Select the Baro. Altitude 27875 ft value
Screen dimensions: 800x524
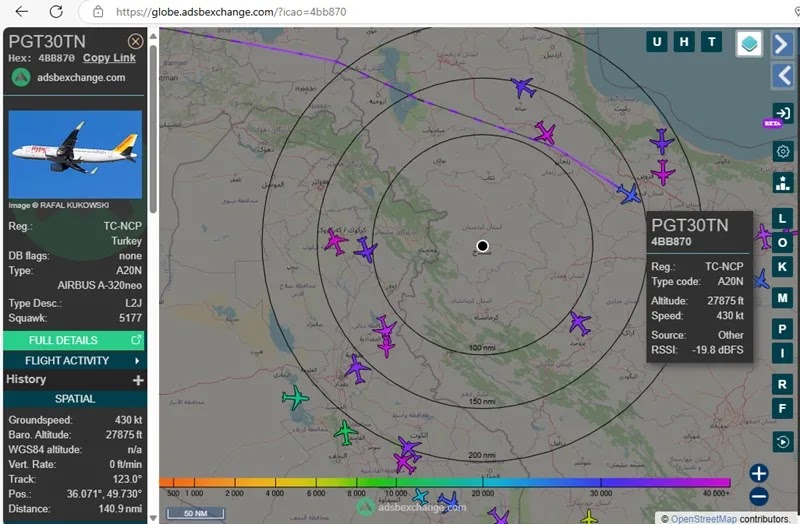(123, 435)
